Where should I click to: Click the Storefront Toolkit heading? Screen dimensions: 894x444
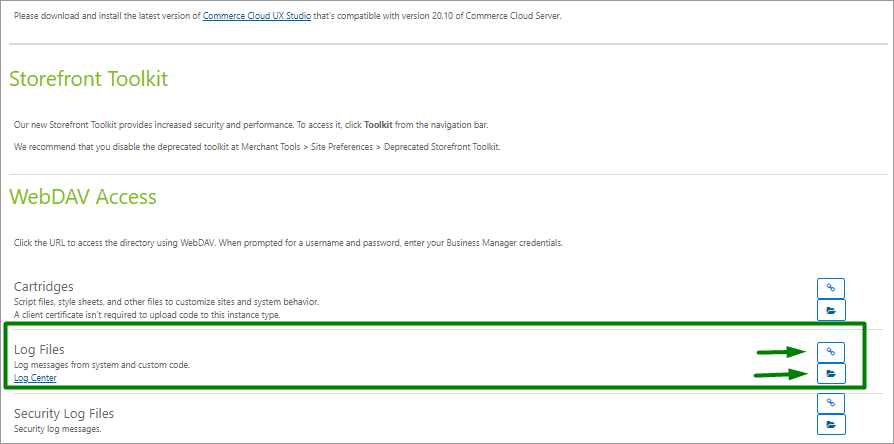[x=88, y=79]
